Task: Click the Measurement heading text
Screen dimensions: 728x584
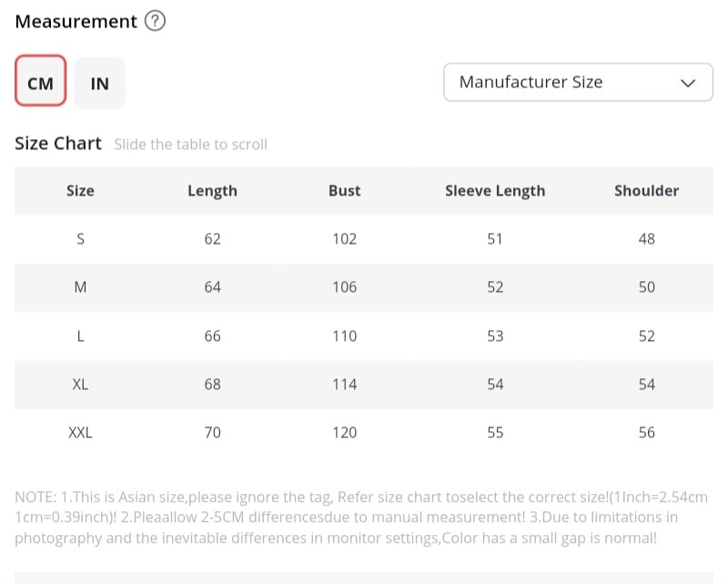Action: (76, 22)
